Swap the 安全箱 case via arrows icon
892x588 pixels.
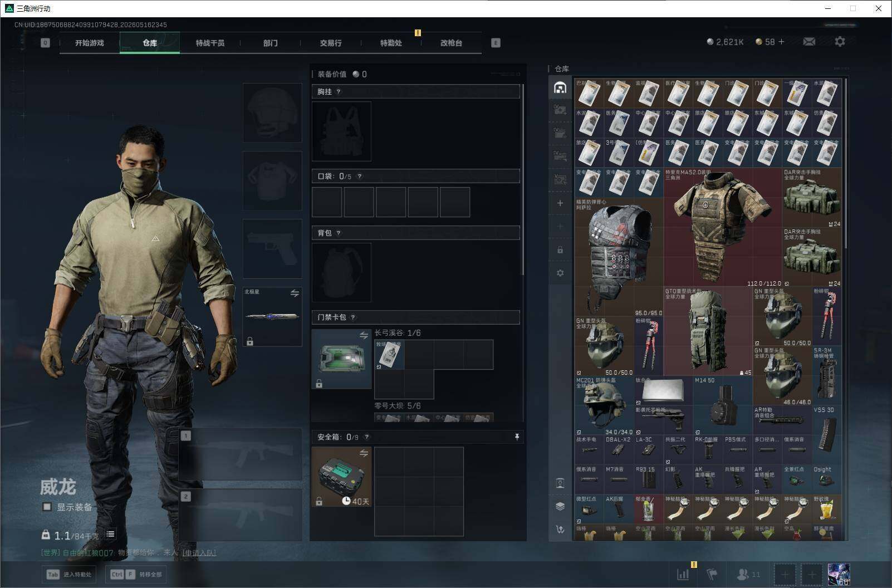tap(364, 453)
